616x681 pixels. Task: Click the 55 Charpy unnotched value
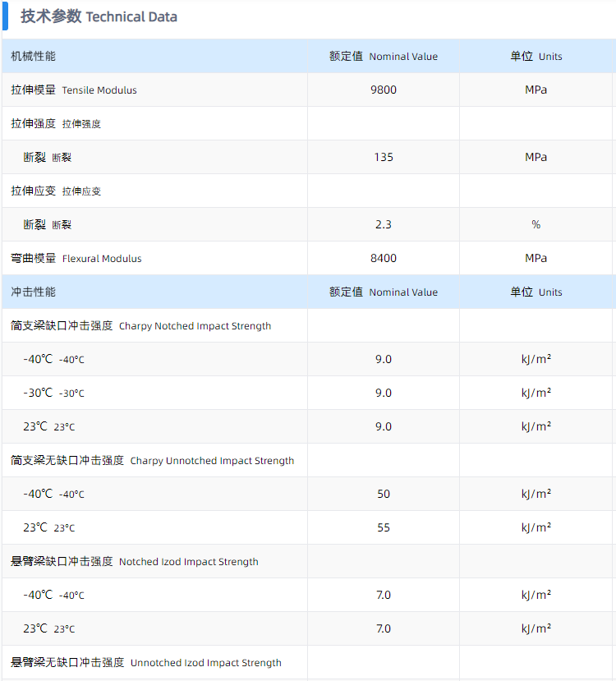tap(384, 527)
